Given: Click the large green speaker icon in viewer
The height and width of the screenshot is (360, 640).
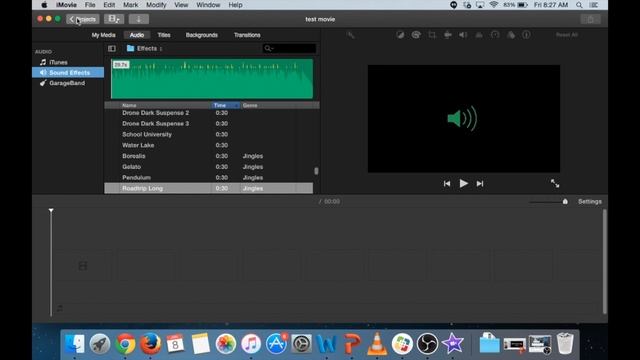Looking at the screenshot, I should tap(462, 119).
